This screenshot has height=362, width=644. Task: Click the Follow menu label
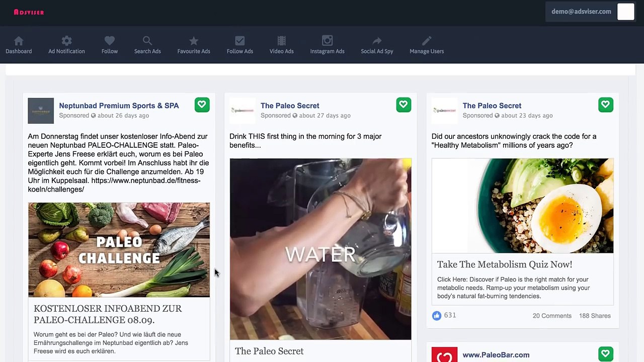coord(110,51)
